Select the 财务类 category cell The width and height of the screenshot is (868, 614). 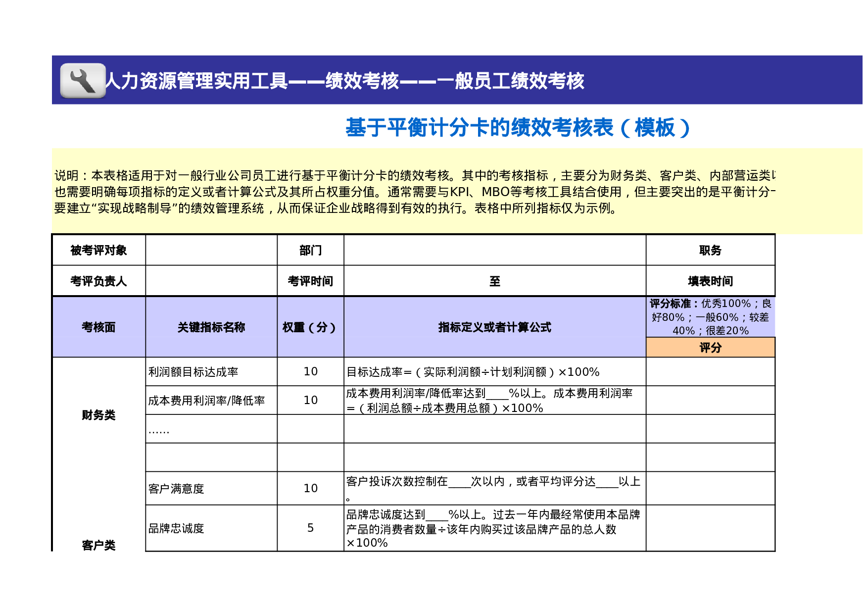point(99,416)
